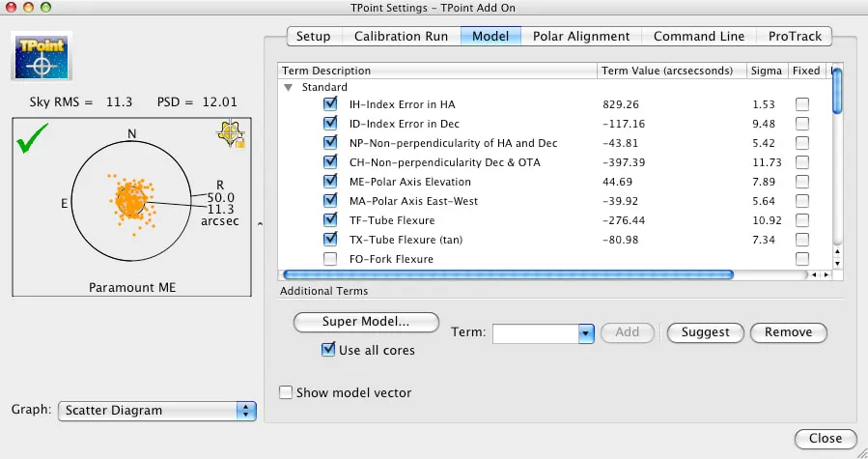The width and height of the screenshot is (868, 459).
Task: Click the Fixed column header
Action: (806, 71)
